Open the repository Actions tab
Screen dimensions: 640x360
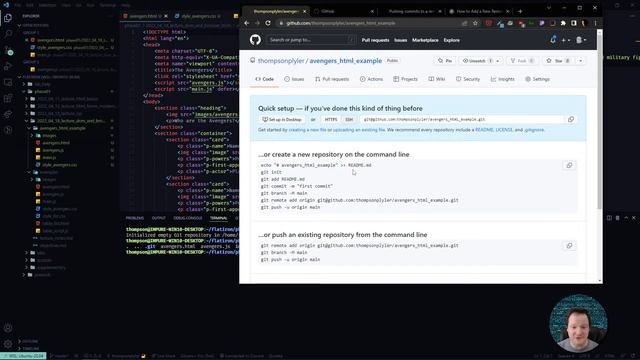[x=371, y=79]
